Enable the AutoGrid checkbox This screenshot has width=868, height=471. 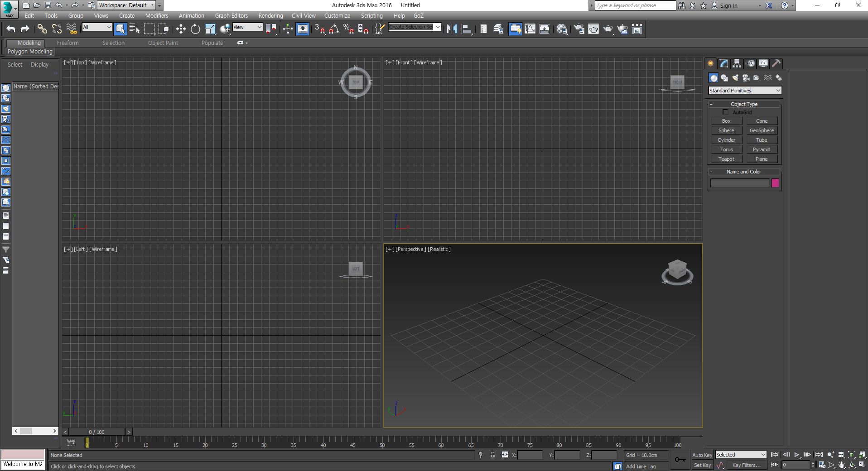click(x=725, y=112)
